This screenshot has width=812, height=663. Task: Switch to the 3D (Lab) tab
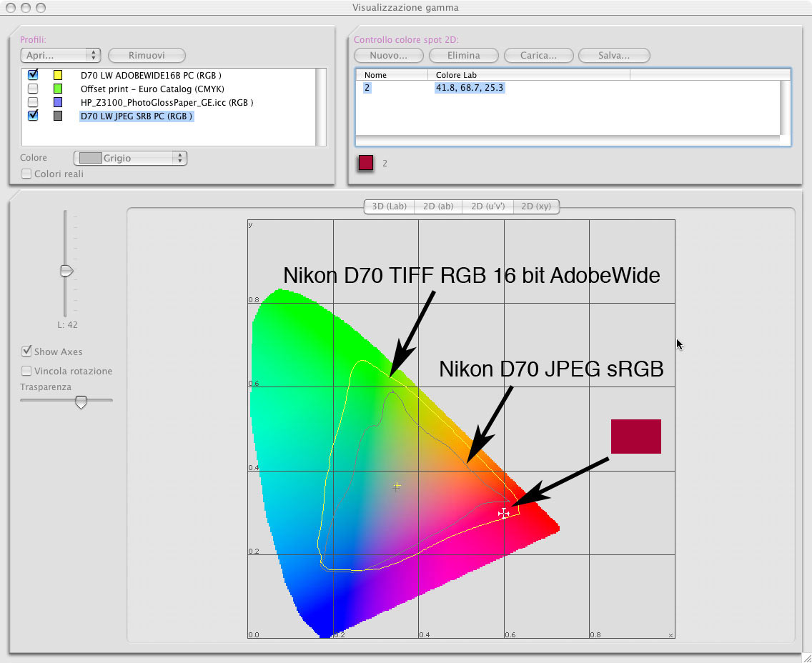(x=389, y=206)
